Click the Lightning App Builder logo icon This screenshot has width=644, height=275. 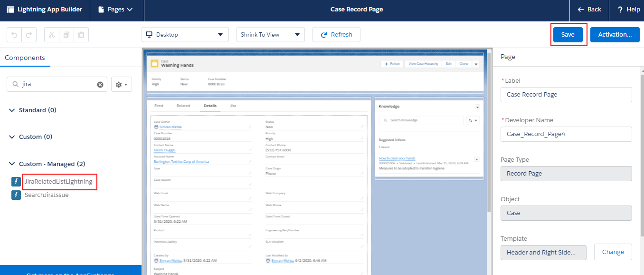(10, 10)
